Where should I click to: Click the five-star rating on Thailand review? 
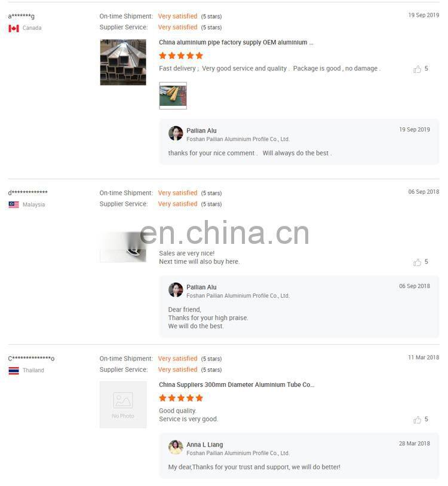(x=181, y=398)
